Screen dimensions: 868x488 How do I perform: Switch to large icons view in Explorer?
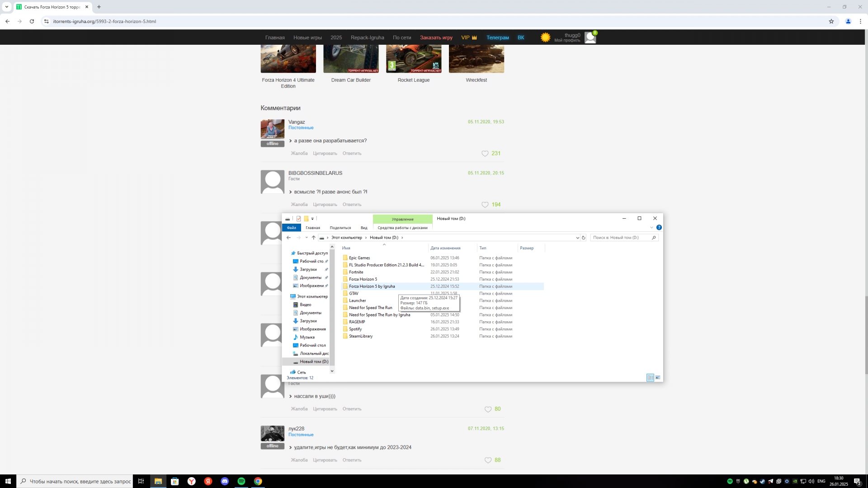(658, 378)
